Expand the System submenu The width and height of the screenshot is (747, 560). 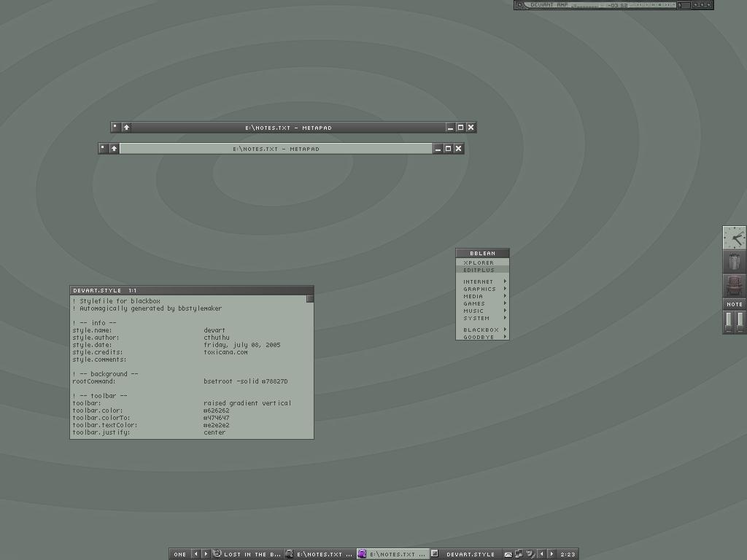(482, 318)
